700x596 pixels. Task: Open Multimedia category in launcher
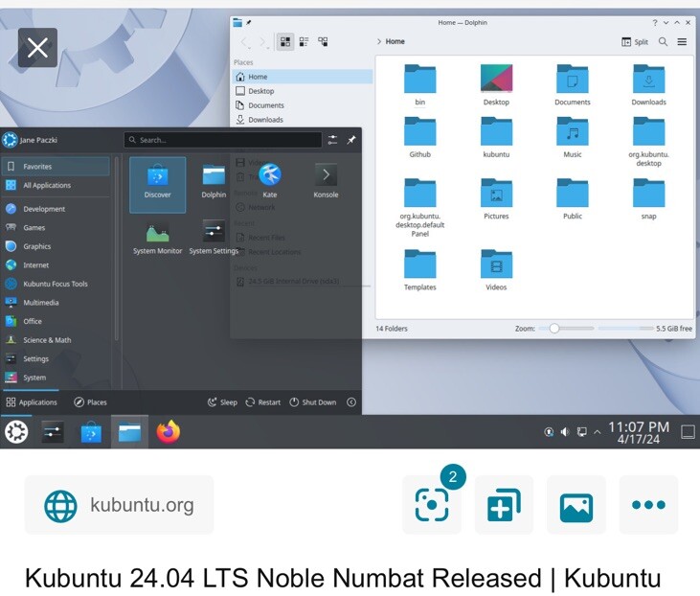pyautogui.click(x=56, y=303)
